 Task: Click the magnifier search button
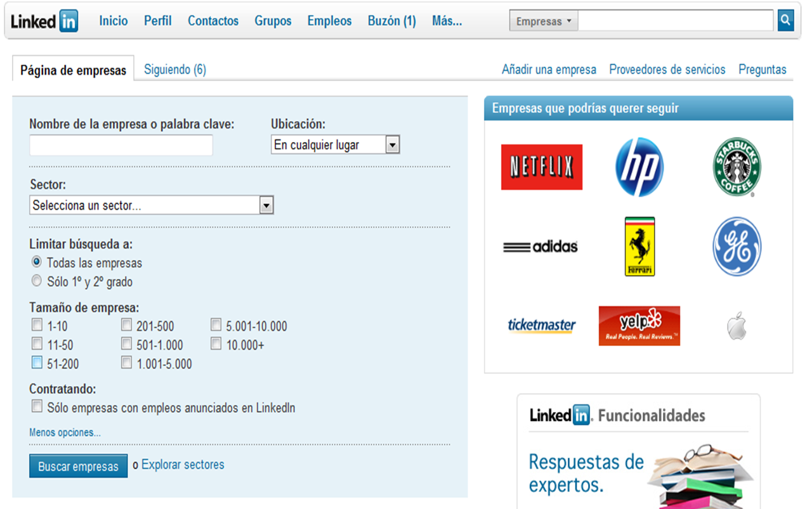[x=785, y=20]
